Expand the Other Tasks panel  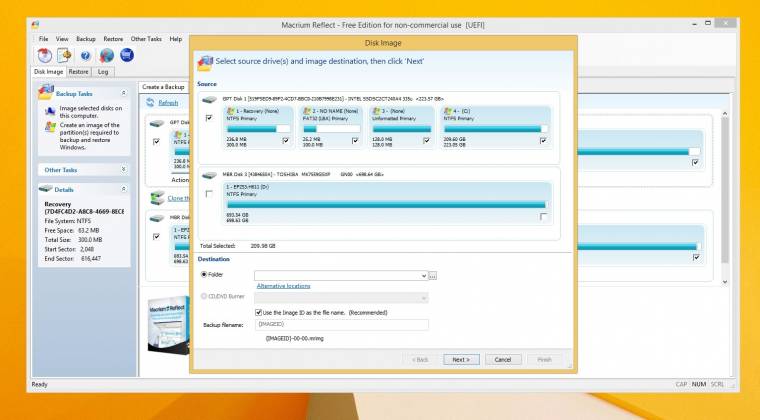click(124, 169)
